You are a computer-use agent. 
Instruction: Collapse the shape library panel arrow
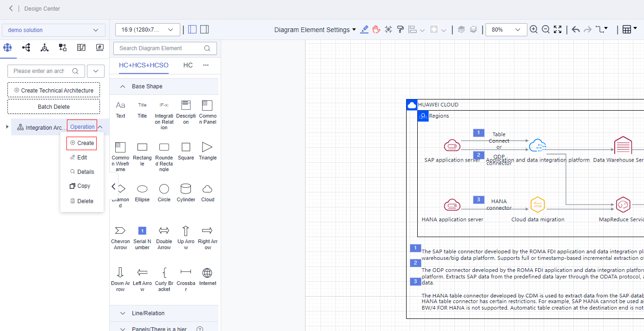pos(114,186)
